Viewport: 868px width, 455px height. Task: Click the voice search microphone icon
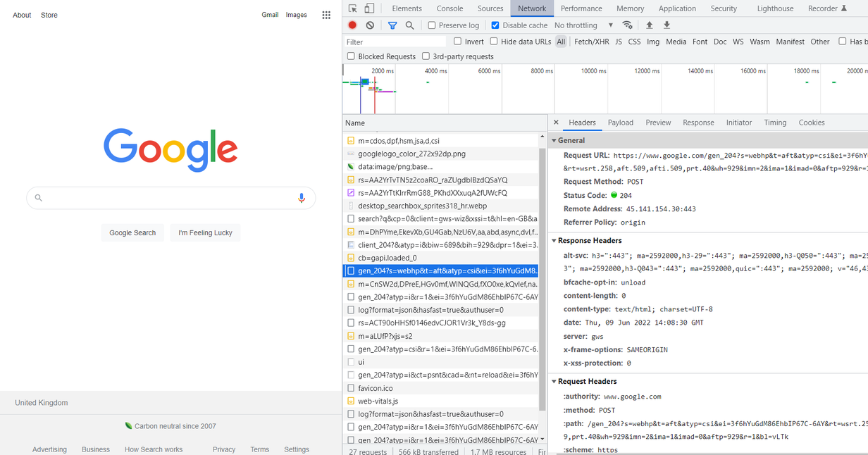(x=302, y=198)
